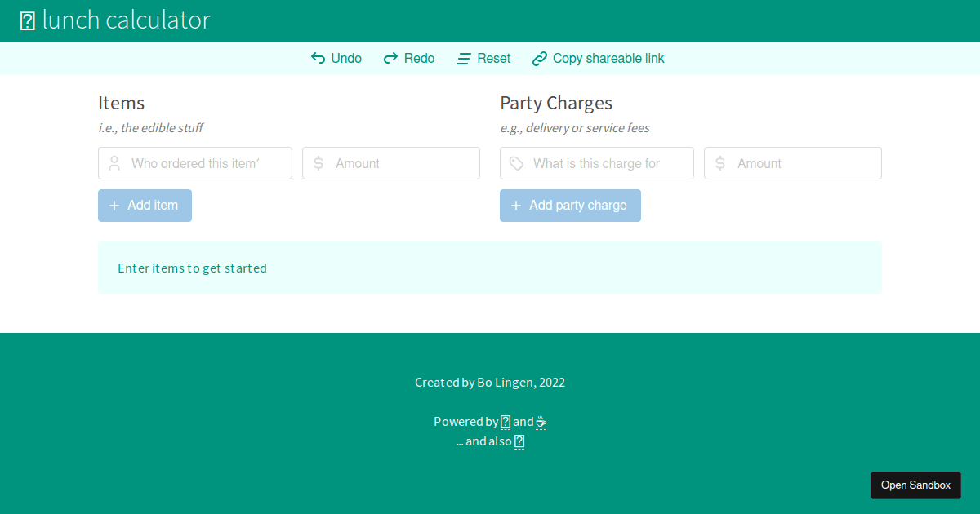This screenshot has width=980, height=514.
Task: Click the Undo arrow icon
Action: [317, 58]
